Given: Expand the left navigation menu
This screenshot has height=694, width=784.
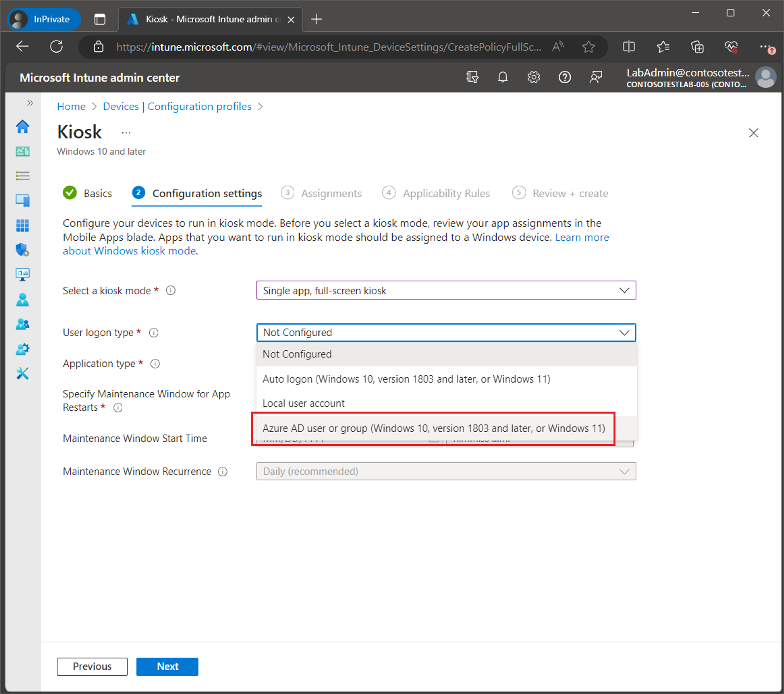Looking at the screenshot, I should tap(30, 103).
